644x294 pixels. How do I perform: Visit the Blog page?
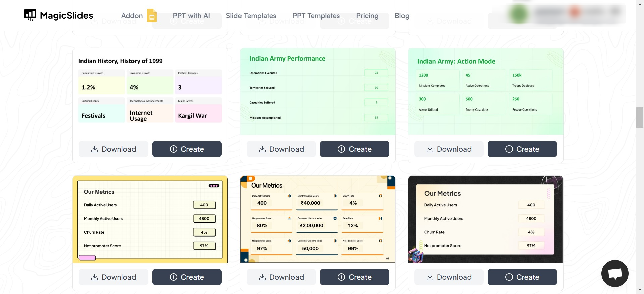[402, 16]
